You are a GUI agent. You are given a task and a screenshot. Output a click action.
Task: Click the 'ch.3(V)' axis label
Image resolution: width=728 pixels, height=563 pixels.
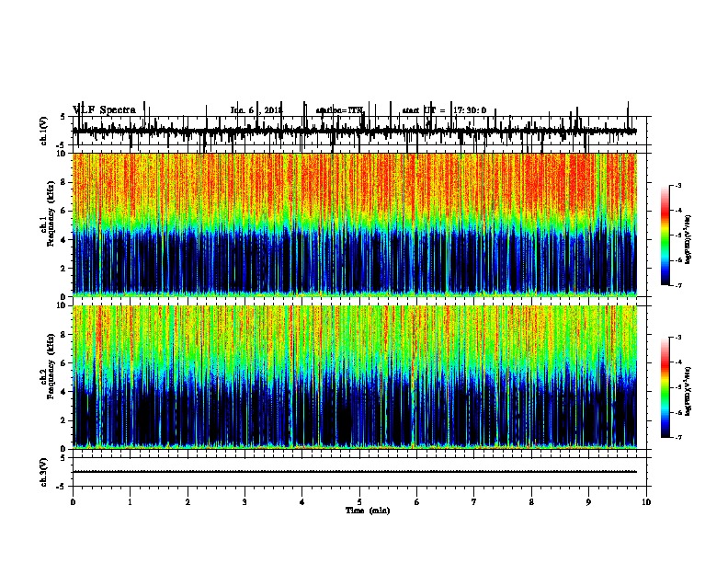point(43,472)
